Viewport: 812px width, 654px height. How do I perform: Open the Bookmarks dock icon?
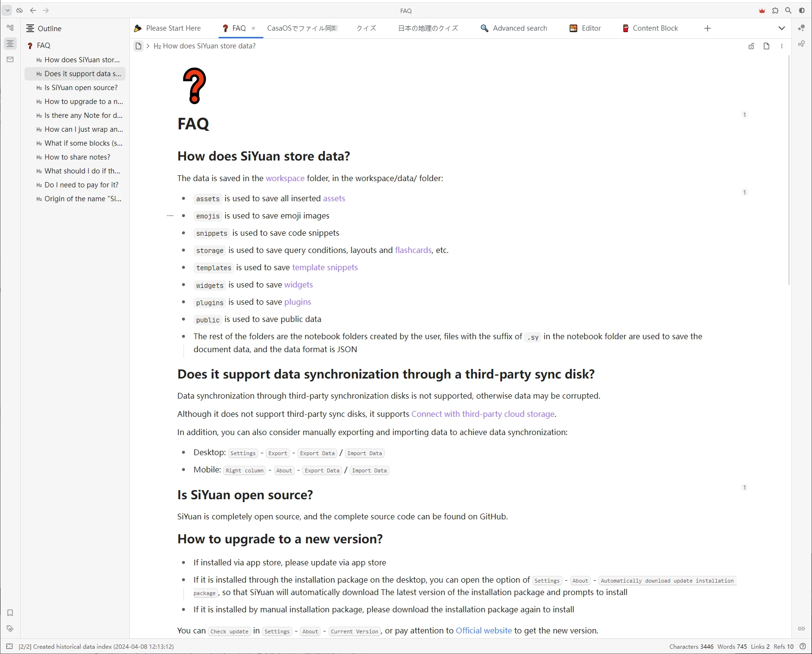(x=10, y=612)
